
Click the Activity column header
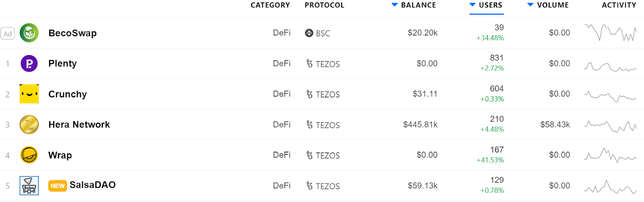[x=619, y=5]
